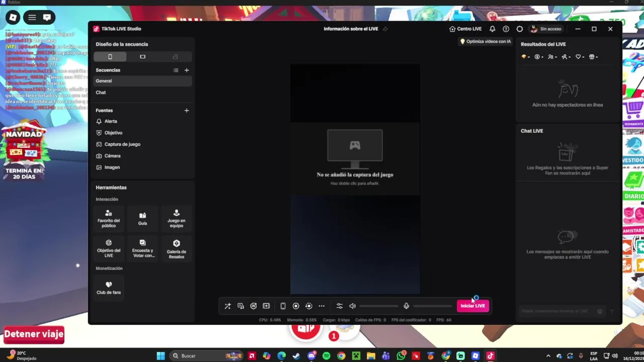Select the Captura de juego source
Screen dimensions: 644x362
(x=142, y=144)
